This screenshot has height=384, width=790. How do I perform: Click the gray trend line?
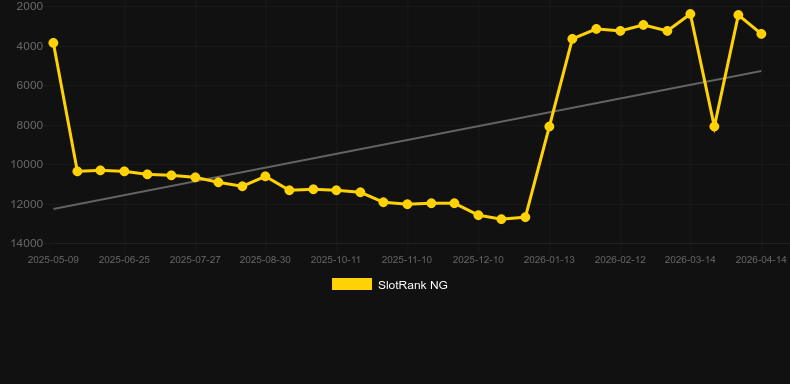407,140
